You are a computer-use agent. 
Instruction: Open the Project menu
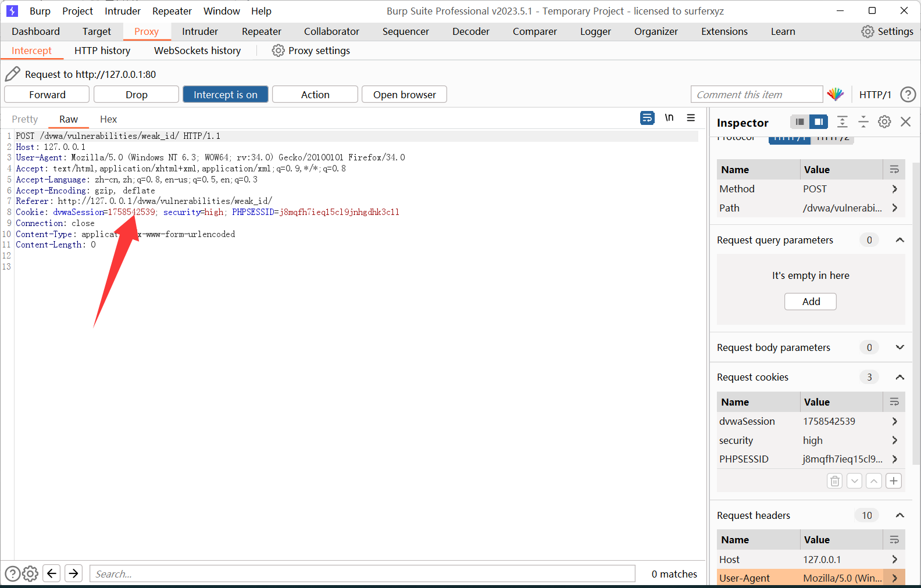(77, 11)
